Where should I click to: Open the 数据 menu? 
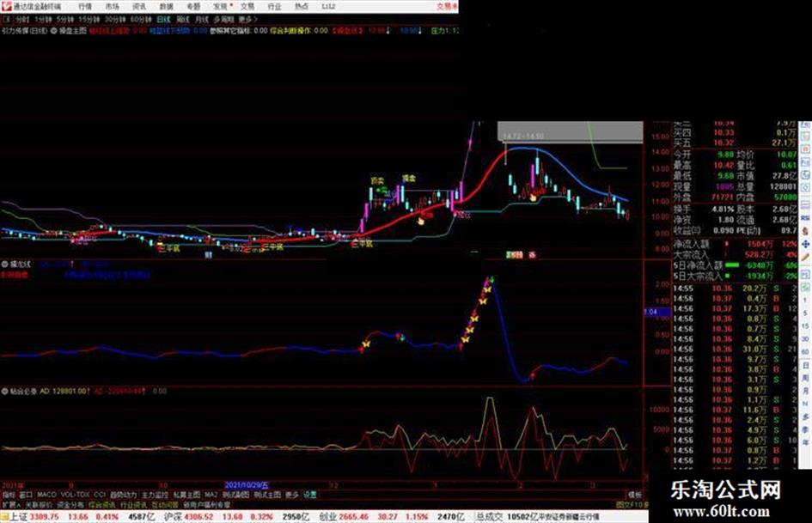(x=166, y=7)
